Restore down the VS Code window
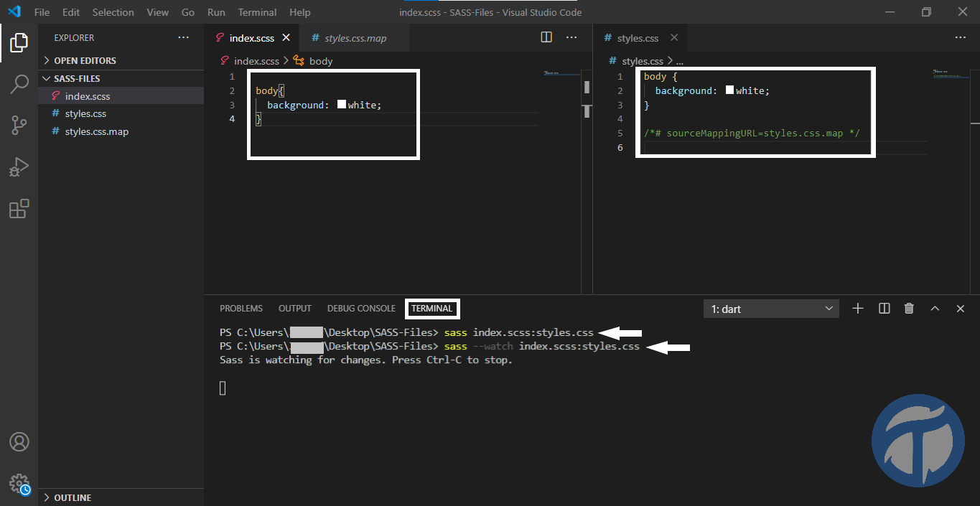980x506 pixels. click(x=926, y=12)
